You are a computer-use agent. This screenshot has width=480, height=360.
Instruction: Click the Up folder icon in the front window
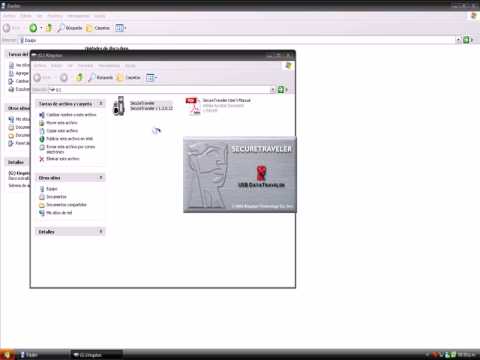click(x=79, y=77)
